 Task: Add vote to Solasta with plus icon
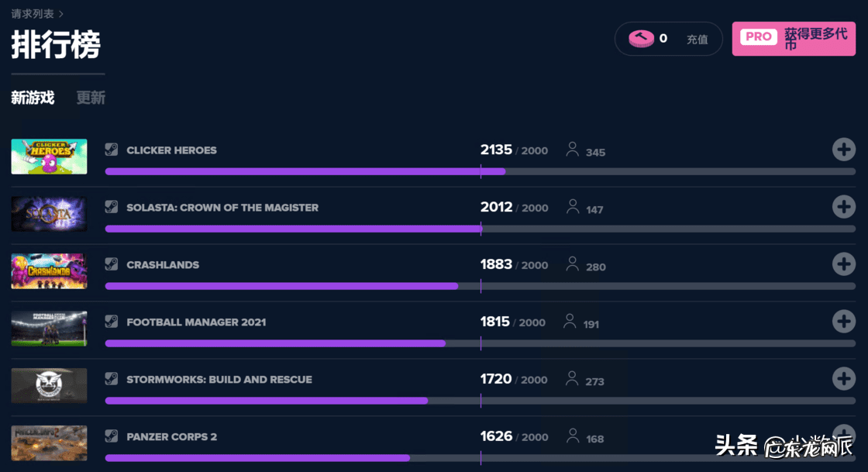(x=843, y=207)
